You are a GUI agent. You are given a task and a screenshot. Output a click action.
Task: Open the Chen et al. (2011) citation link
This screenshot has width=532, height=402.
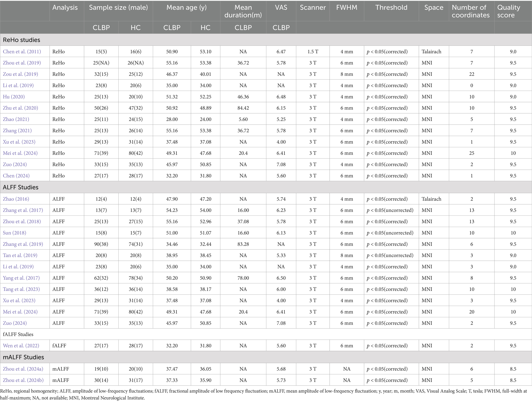[22, 51]
